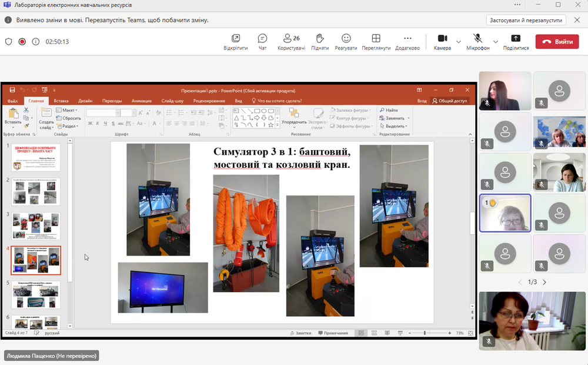Open the Вставка tab in PowerPoint ribbon
This screenshot has width=588, height=365.
pos(61,101)
